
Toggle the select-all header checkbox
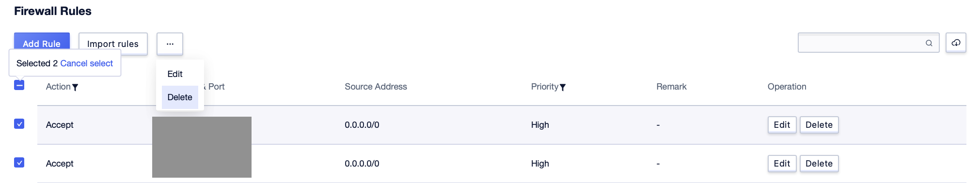(x=19, y=85)
